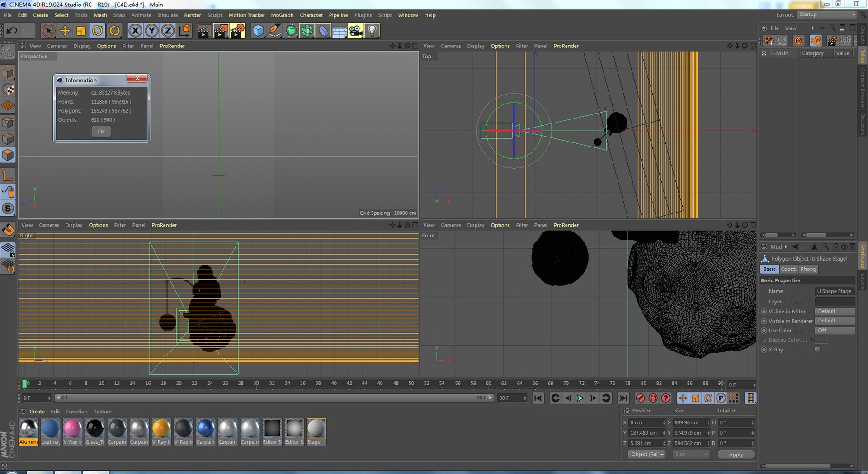Toggle the coordinate system icon
The height and width of the screenshot is (474, 868).
184,31
